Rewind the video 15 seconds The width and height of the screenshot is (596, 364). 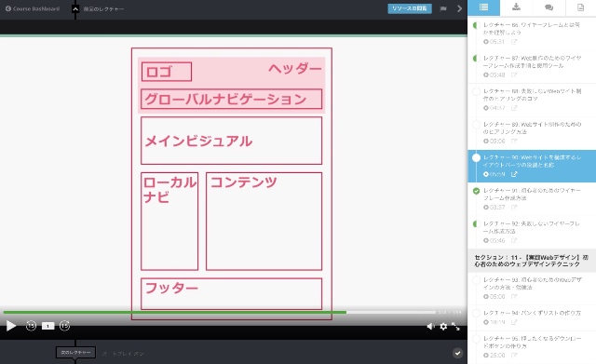coord(31,326)
